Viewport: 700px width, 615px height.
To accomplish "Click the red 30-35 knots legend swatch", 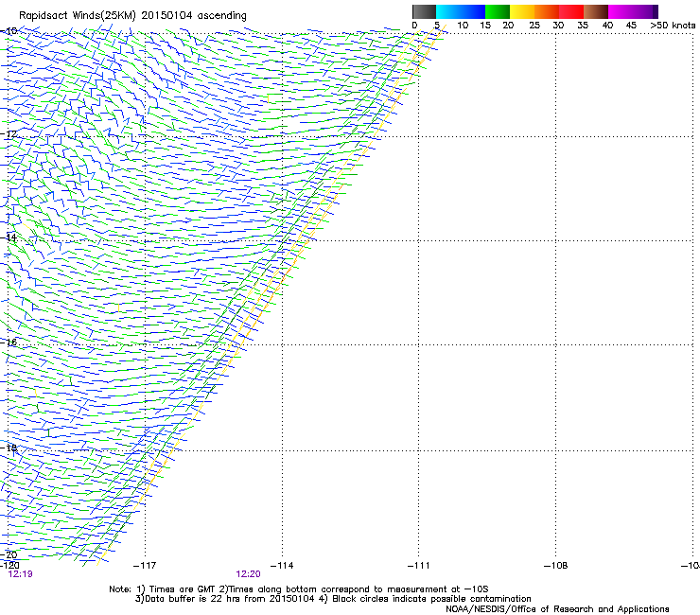I will click(x=571, y=11).
